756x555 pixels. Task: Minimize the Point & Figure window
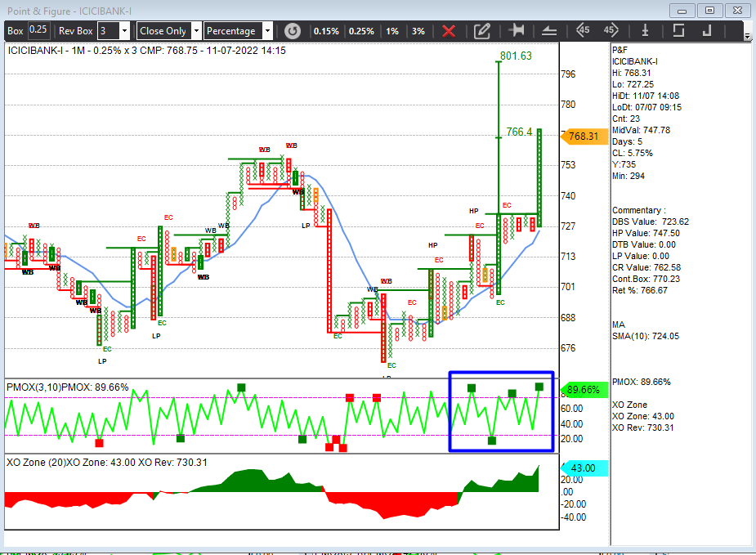point(682,10)
